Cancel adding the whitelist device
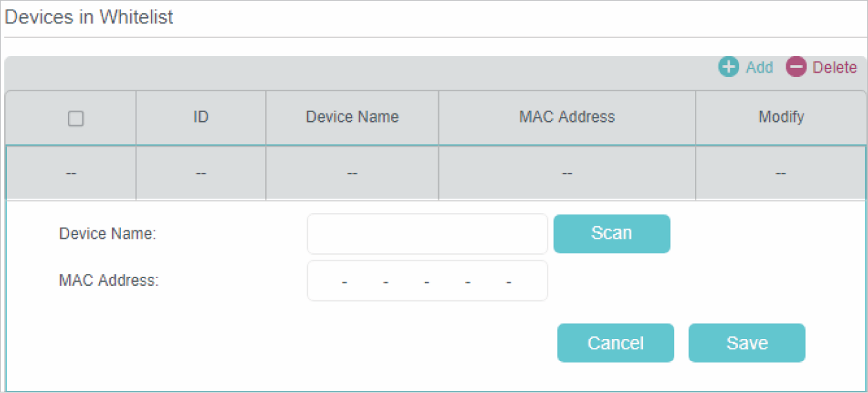This screenshot has height=393, width=868. (x=615, y=343)
